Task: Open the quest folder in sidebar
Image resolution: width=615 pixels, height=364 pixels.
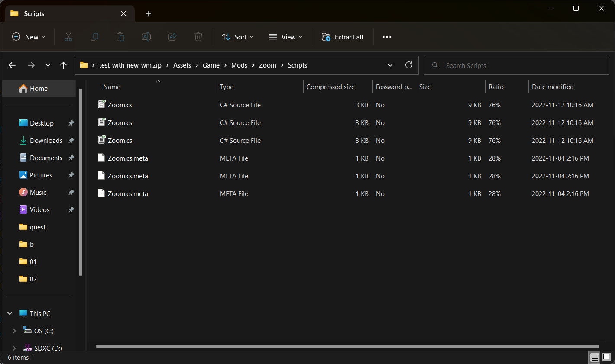Action: pyautogui.click(x=38, y=227)
